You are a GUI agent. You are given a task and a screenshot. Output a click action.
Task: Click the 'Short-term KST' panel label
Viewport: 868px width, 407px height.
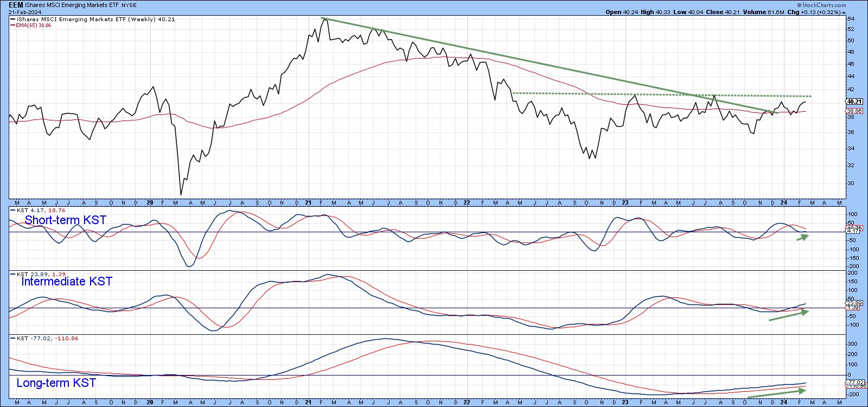pos(66,220)
